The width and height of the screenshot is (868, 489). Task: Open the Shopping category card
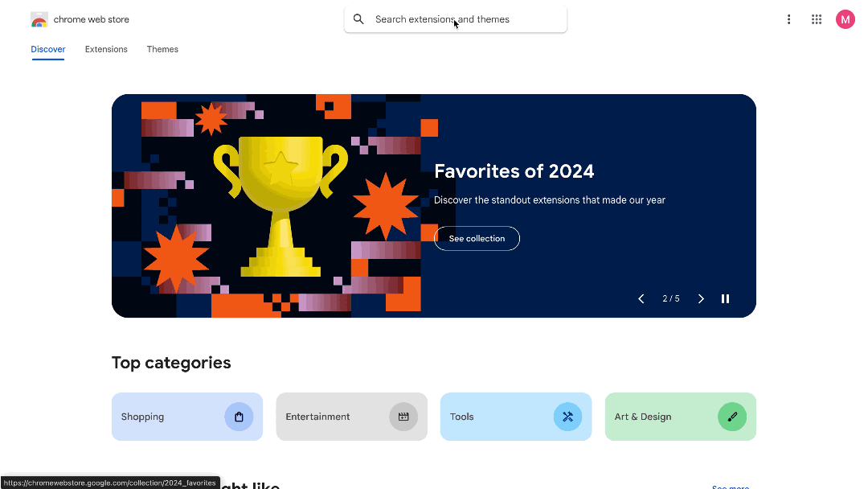187,417
